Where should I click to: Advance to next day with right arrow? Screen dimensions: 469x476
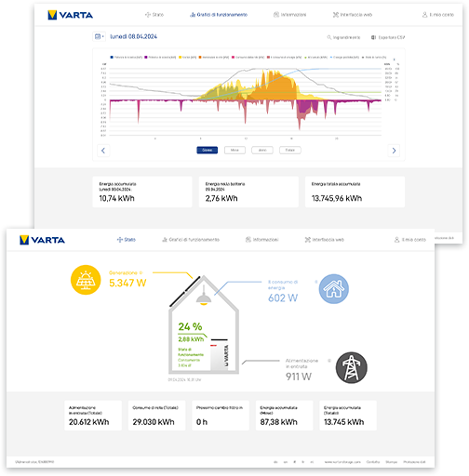(x=394, y=151)
